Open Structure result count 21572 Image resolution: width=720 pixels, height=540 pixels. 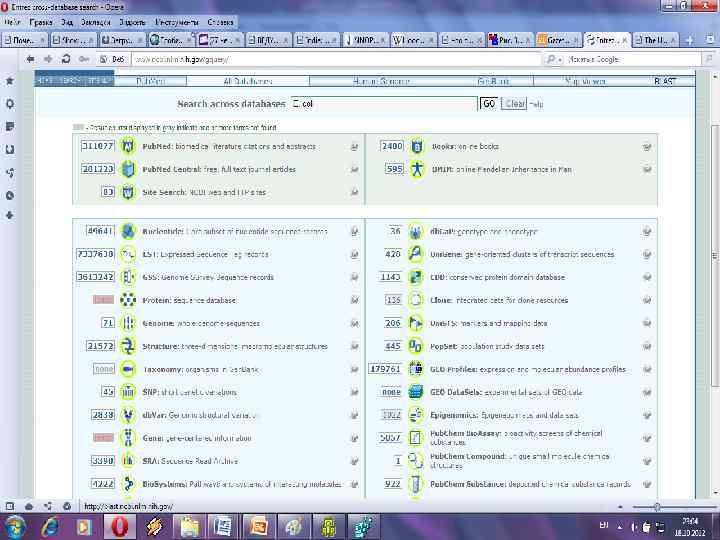click(100, 345)
